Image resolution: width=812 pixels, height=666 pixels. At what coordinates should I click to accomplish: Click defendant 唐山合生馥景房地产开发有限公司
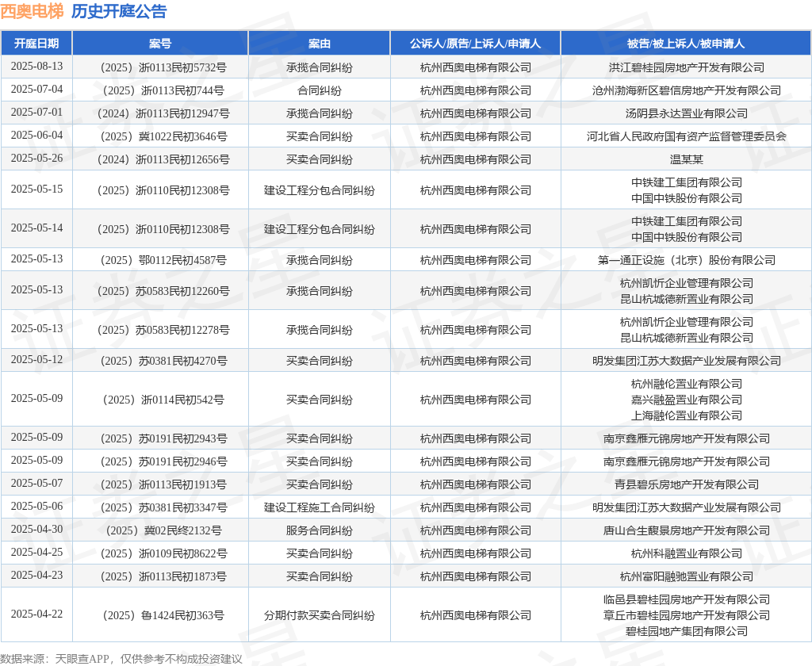pos(687,531)
